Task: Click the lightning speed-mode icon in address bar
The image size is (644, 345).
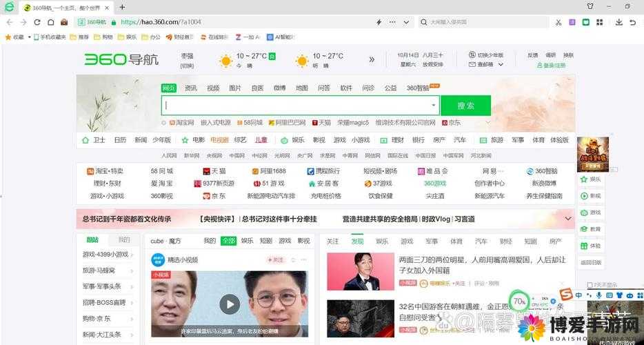Action: (379, 22)
